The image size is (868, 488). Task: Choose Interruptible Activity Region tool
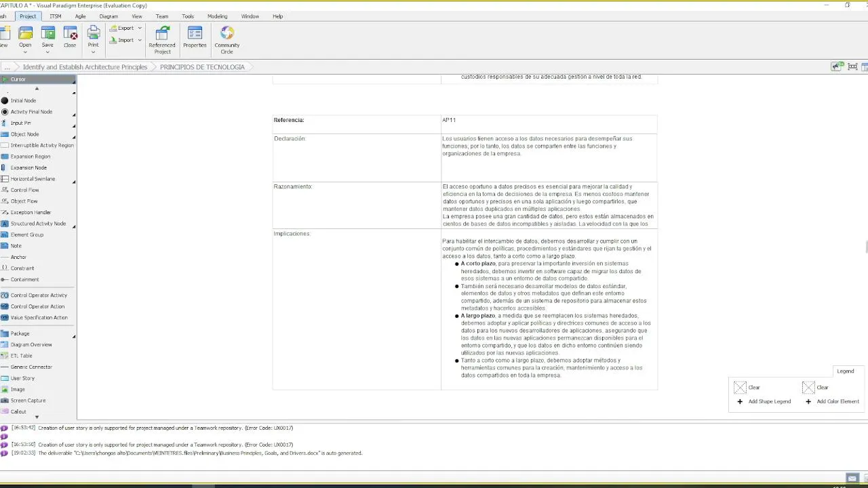pyautogui.click(x=38, y=145)
